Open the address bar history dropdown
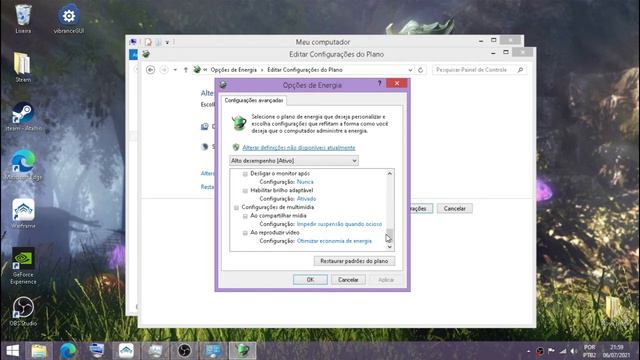This screenshot has width=640, height=360. 410,70
